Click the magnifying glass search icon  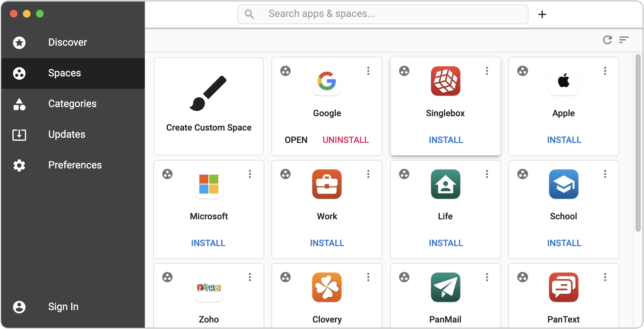pos(249,14)
